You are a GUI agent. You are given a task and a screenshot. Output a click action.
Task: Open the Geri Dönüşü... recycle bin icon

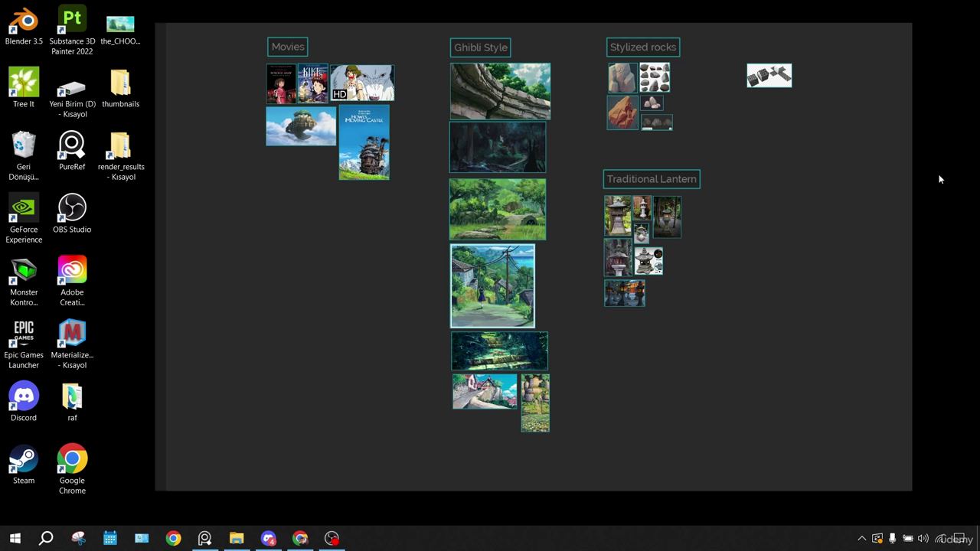(24, 156)
